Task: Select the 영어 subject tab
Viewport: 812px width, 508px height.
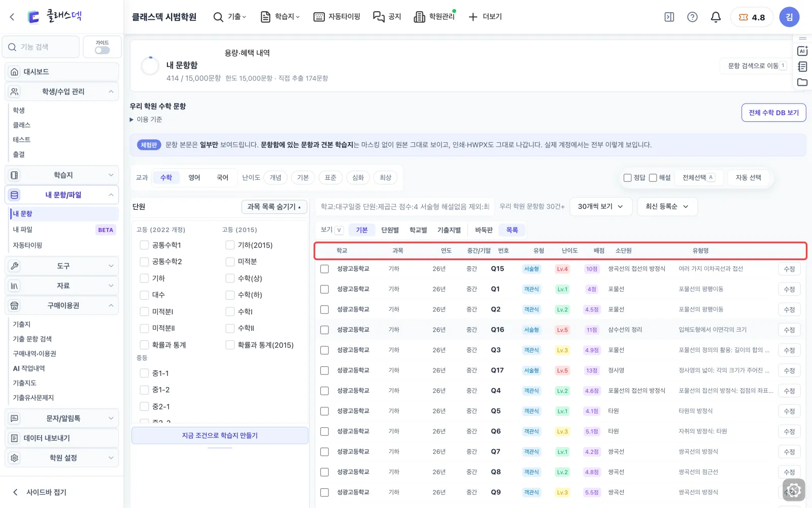Action: 194,178
